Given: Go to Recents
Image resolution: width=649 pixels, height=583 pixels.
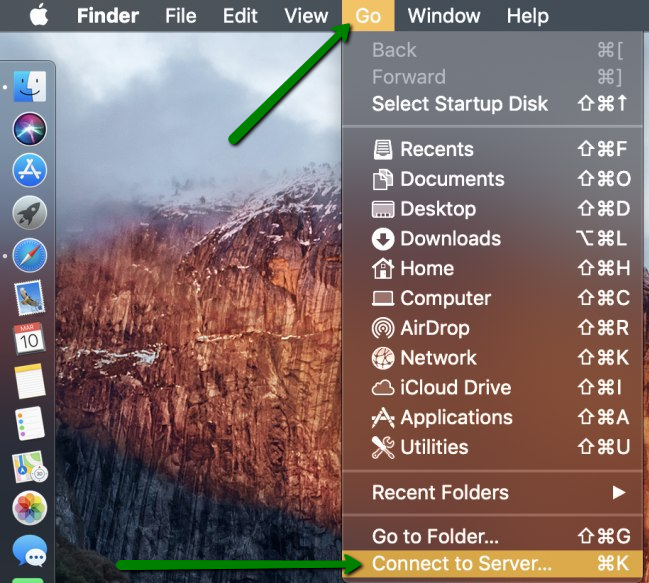Looking at the screenshot, I should 493,149.
